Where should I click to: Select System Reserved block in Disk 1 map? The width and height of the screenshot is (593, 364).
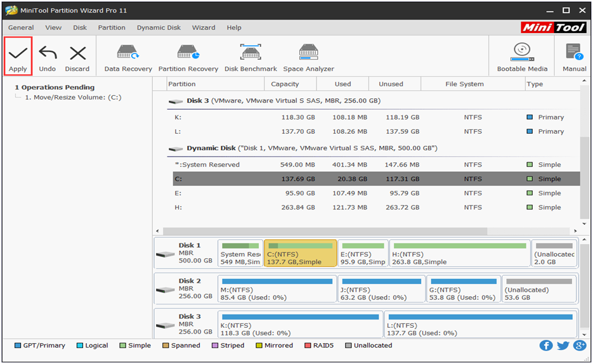pyautogui.click(x=240, y=253)
